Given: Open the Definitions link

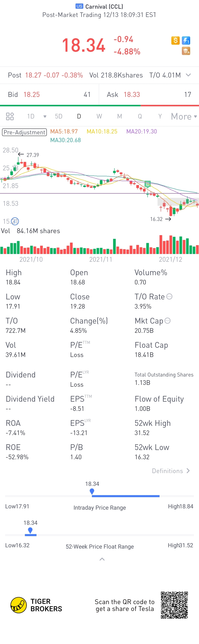Looking at the screenshot, I should click(x=171, y=471).
